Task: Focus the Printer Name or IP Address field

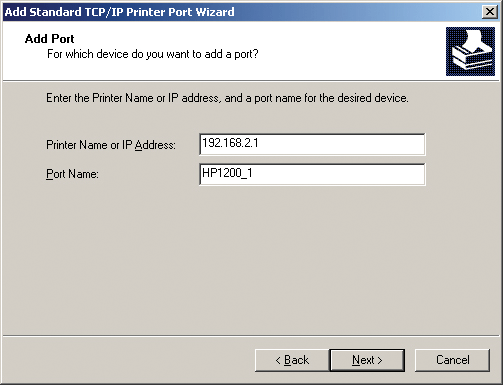Action: [312, 144]
